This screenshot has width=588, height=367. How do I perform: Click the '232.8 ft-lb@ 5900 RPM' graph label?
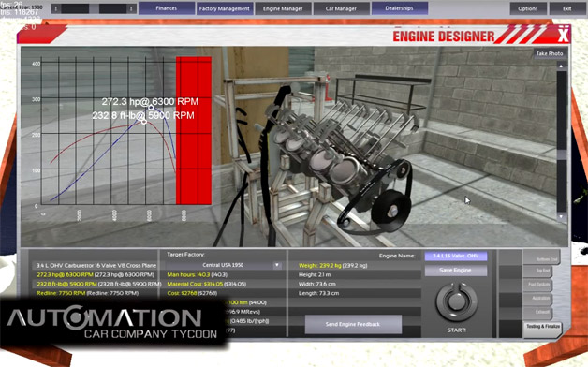pyautogui.click(x=143, y=115)
